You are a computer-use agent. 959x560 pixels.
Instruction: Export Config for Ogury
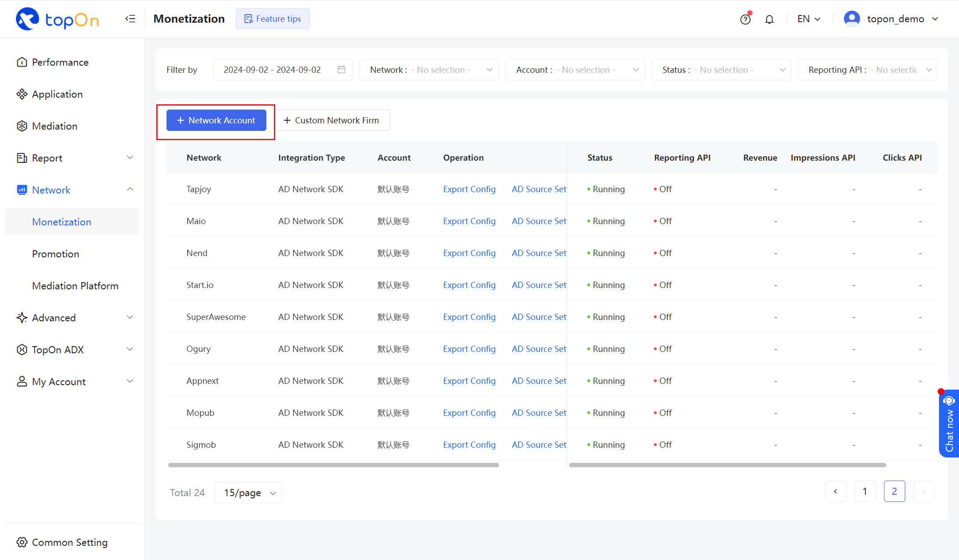click(469, 349)
